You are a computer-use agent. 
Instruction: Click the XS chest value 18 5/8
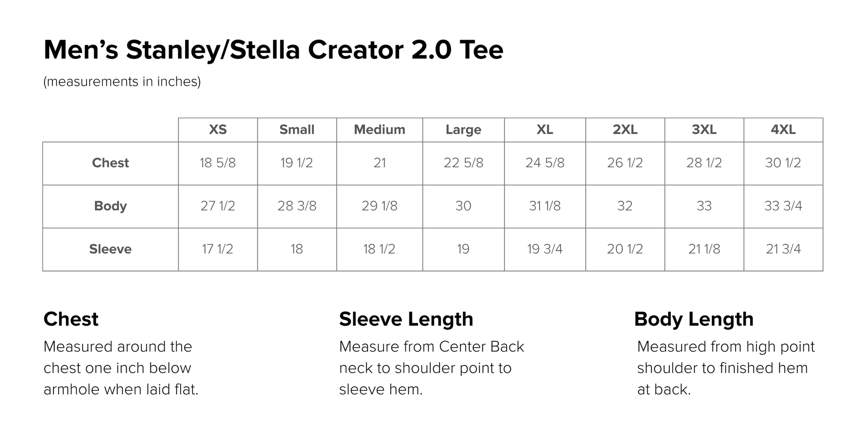pyautogui.click(x=218, y=163)
